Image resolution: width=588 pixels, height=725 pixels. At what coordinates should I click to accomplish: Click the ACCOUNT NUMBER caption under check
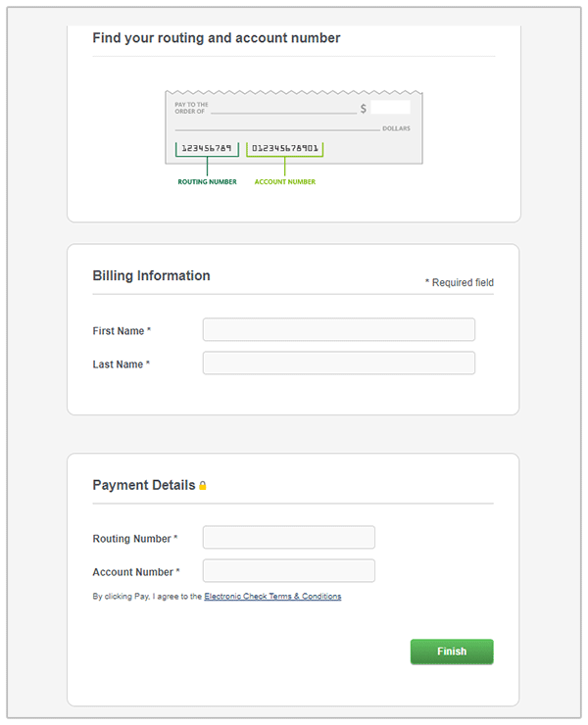coord(285,182)
